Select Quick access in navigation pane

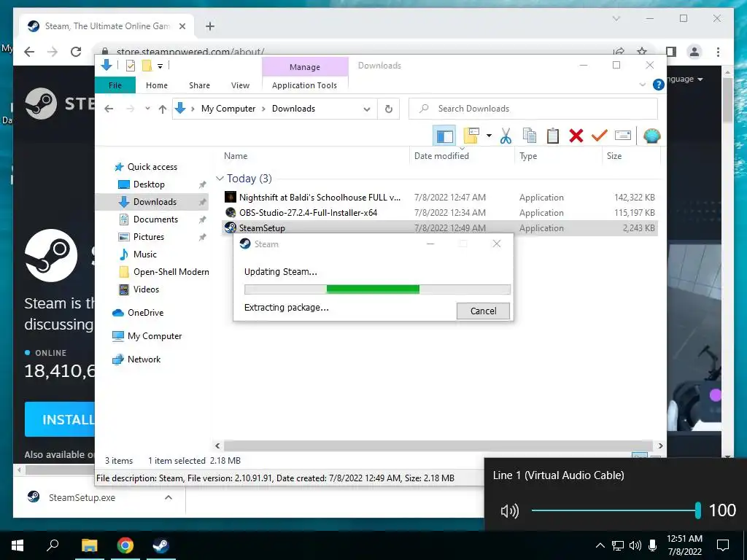click(152, 167)
